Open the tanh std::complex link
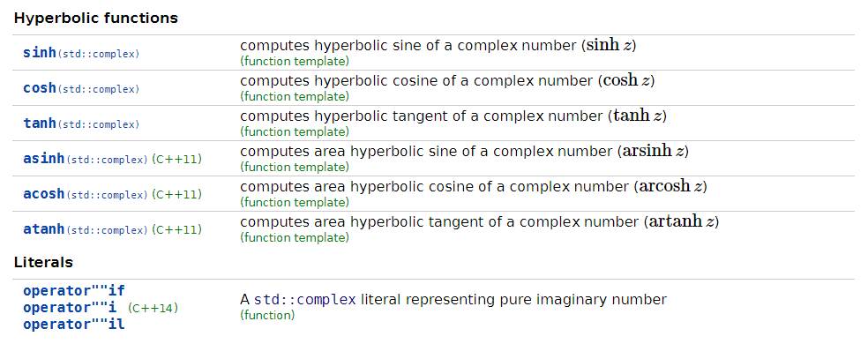The width and height of the screenshot is (868, 344). 81,123
